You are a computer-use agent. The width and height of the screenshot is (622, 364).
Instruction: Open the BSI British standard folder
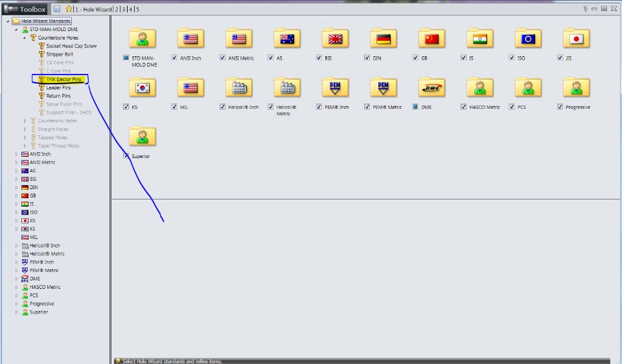point(336,38)
